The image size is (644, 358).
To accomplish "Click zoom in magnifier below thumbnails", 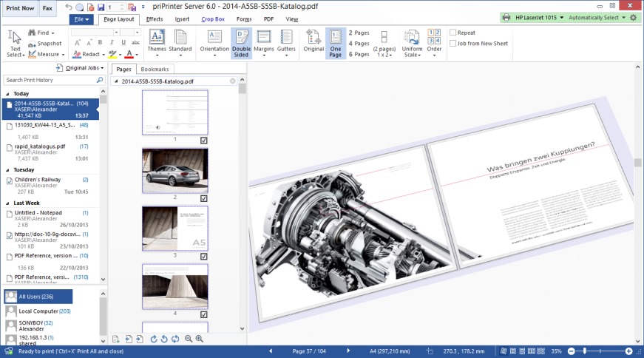I will tap(199, 339).
